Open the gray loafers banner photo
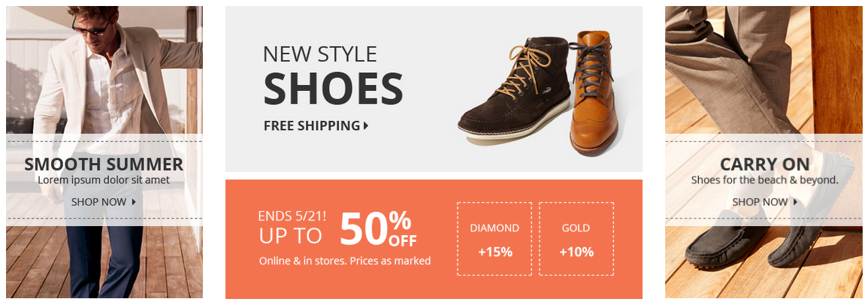 coord(764,152)
